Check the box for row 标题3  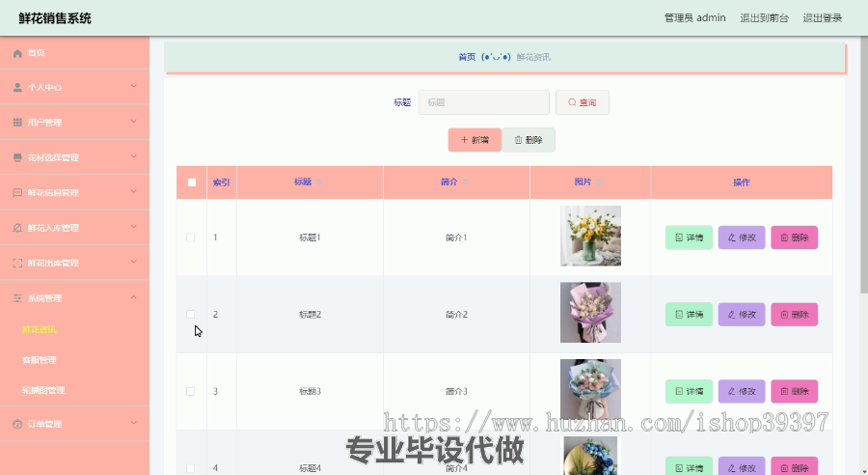190,391
